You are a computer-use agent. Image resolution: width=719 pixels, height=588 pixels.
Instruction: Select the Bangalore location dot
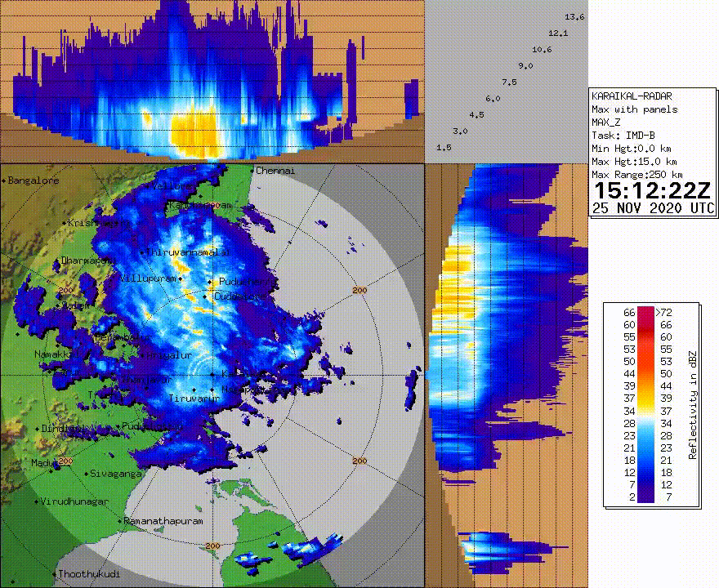point(4,181)
